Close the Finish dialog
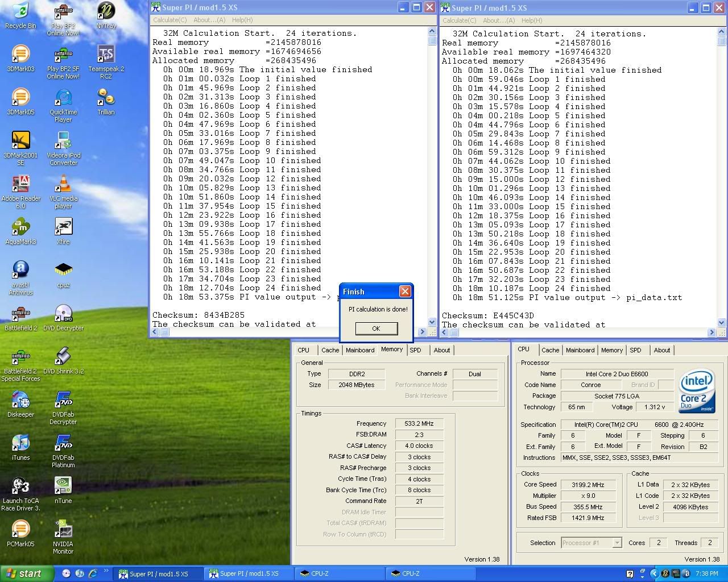 [405, 292]
